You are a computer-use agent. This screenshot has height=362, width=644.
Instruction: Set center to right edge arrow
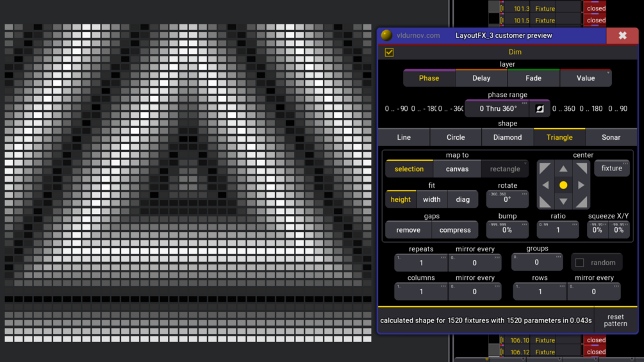581,185
